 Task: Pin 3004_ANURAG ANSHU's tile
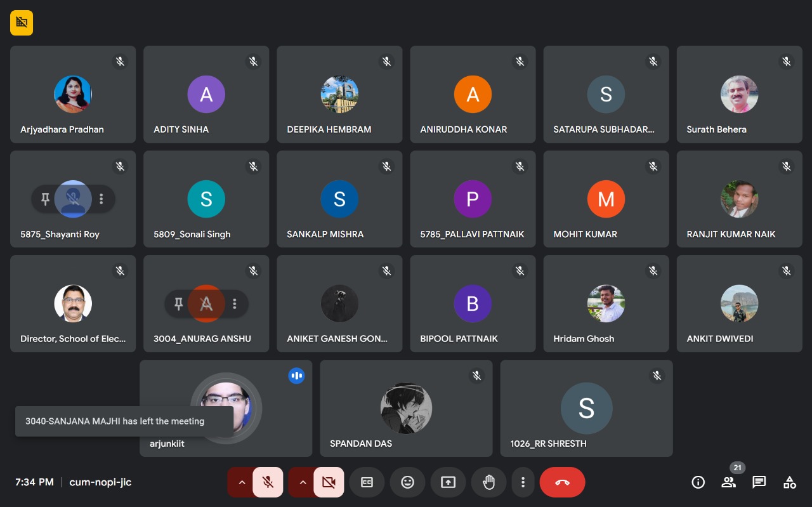[x=178, y=304]
